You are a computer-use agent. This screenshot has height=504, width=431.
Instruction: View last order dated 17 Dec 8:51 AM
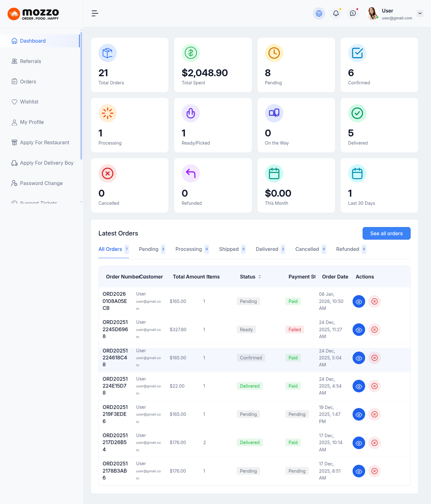359,471
